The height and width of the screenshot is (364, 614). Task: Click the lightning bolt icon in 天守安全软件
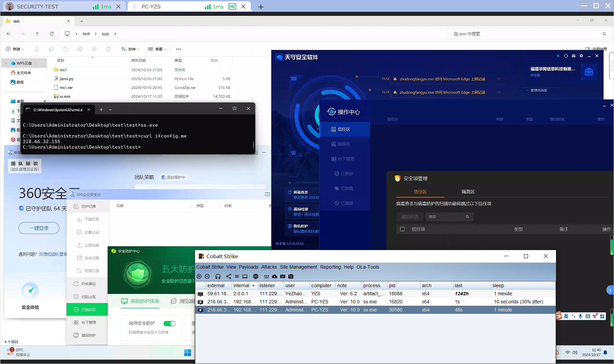pyautogui.click(x=558, y=56)
